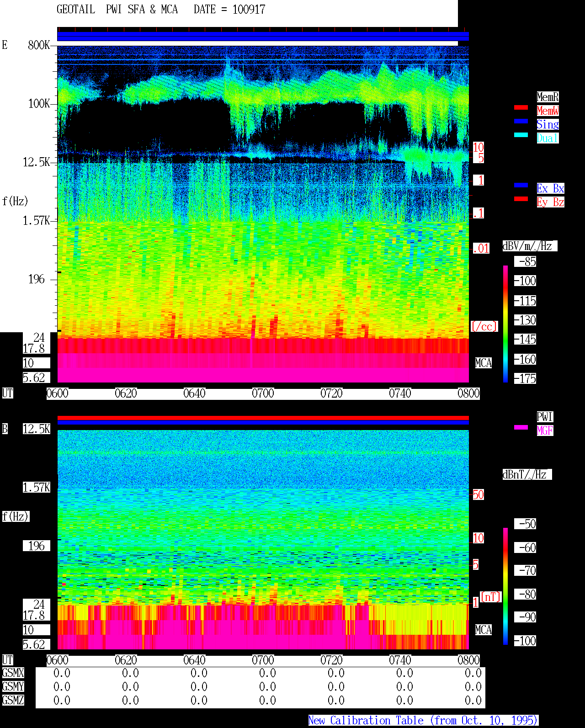
Task: Click the MCA label beside the E panel
Action: pyautogui.click(x=483, y=363)
